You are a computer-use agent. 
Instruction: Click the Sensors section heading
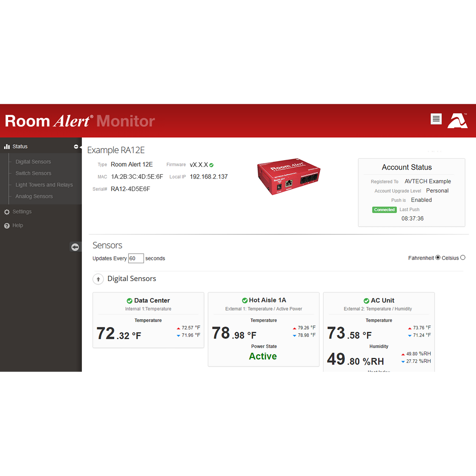coord(107,245)
